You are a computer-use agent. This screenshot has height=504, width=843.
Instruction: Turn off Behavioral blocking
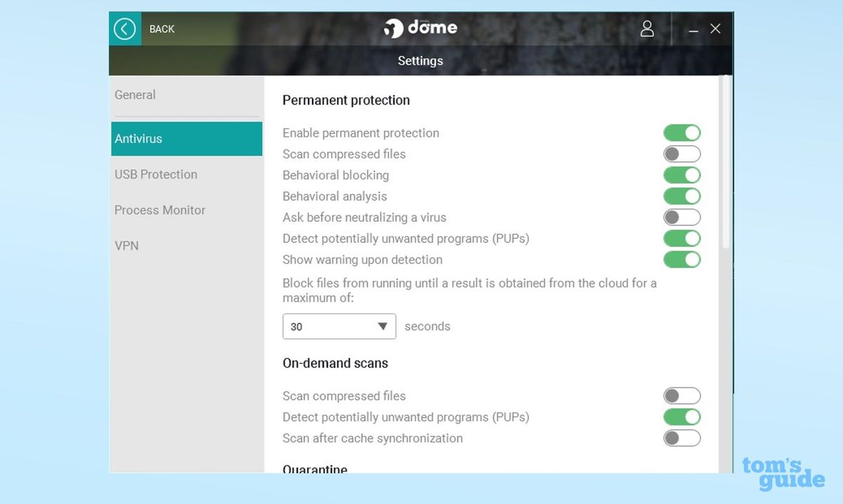tap(682, 175)
